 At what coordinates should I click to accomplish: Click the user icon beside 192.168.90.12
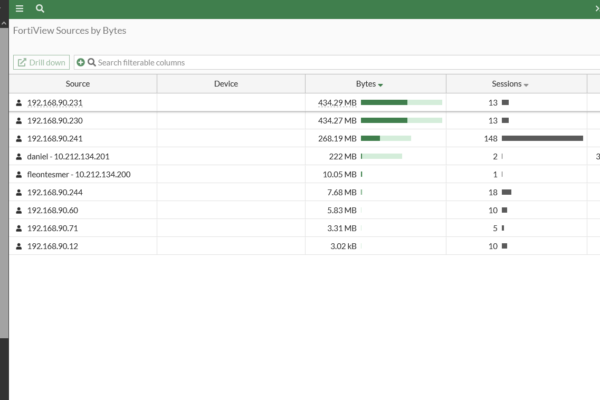point(18,246)
